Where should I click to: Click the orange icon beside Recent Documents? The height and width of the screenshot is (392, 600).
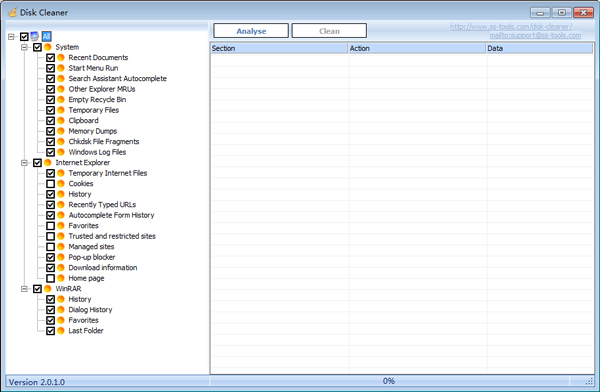pos(60,57)
